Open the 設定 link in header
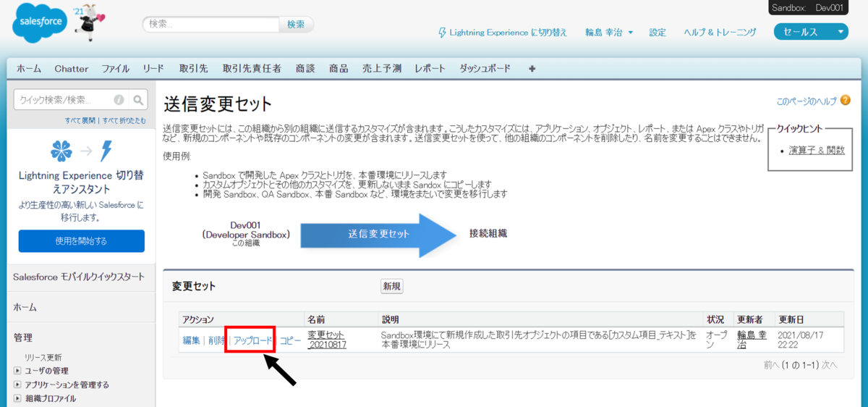 (x=658, y=33)
